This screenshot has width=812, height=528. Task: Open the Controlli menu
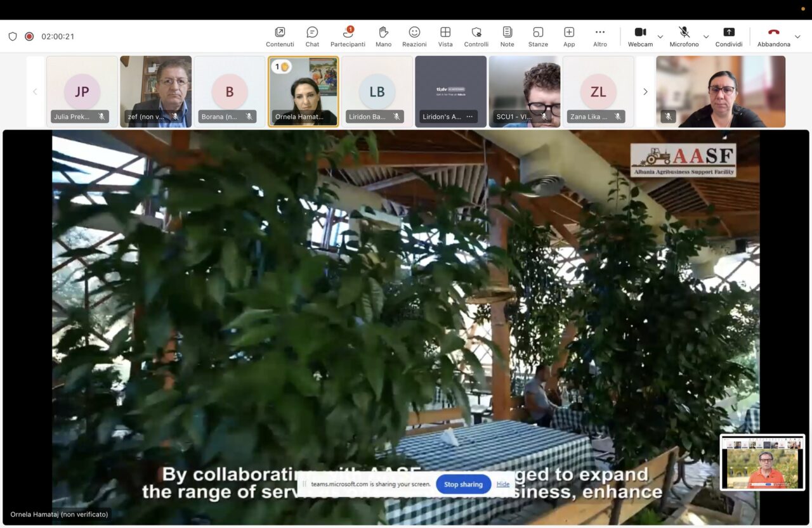pos(476,36)
